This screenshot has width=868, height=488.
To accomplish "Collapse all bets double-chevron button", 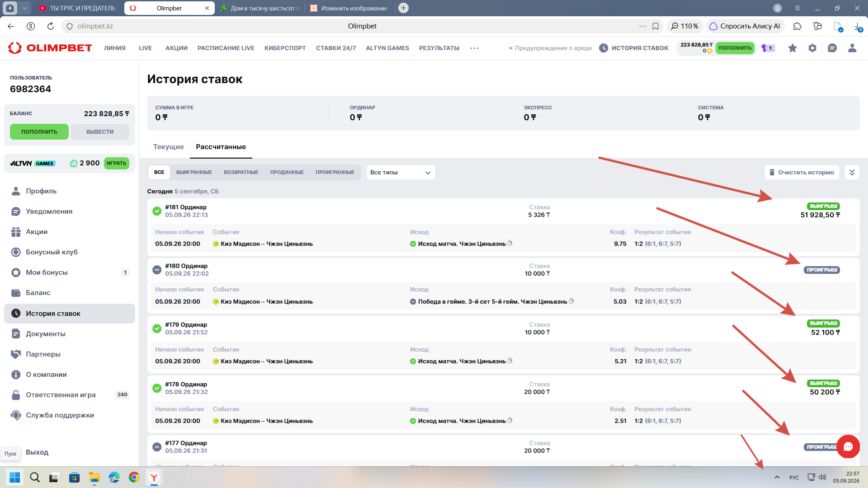I will click(852, 172).
